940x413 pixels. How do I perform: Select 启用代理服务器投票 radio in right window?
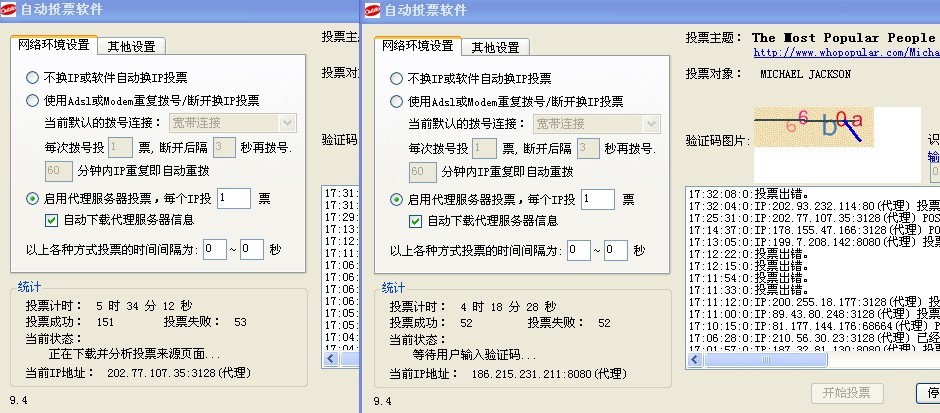coord(396,200)
